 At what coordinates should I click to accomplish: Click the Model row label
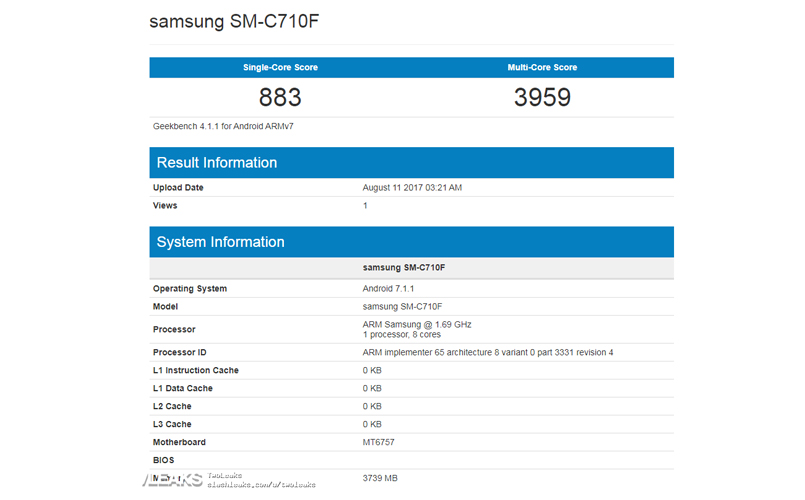[165, 306]
